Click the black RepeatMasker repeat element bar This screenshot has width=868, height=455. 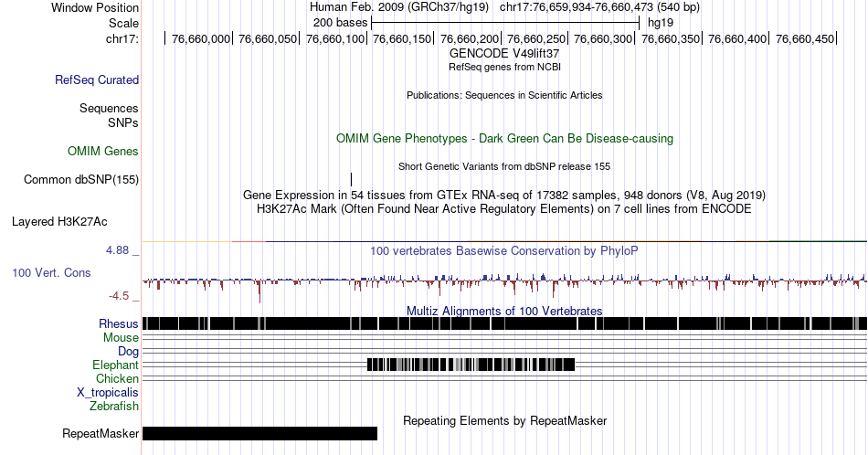(259, 433)
